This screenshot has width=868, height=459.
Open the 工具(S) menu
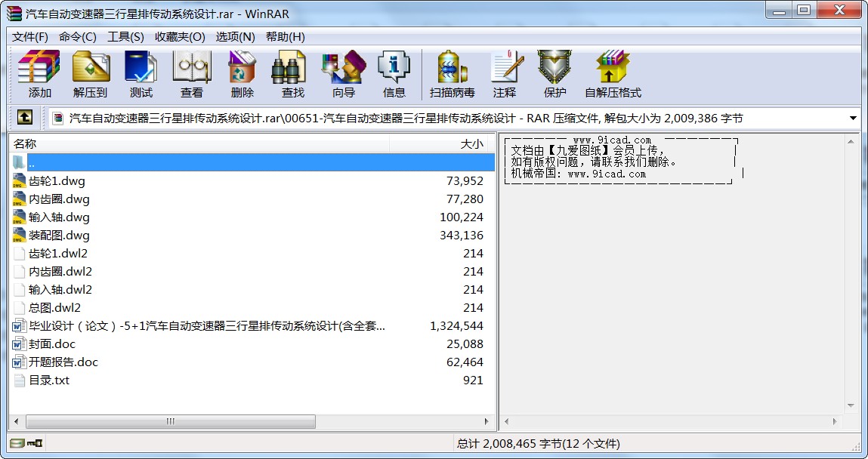125,36
